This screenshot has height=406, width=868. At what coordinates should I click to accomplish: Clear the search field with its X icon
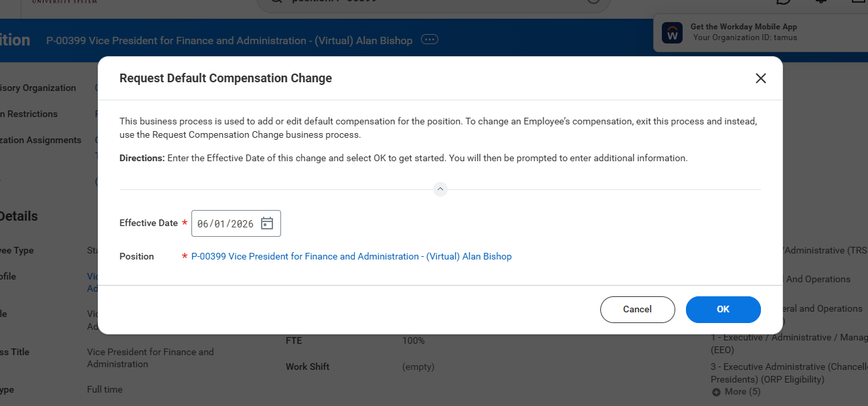tap(593, 2)
